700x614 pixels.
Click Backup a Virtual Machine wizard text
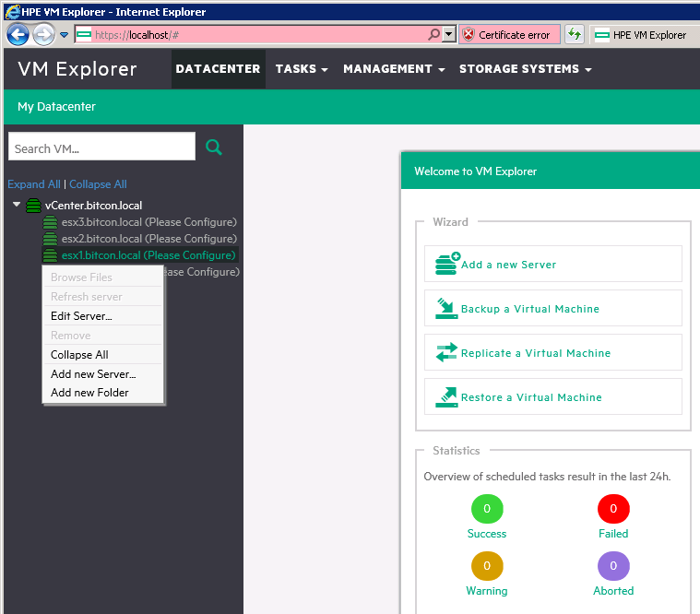tap(530, 309)
